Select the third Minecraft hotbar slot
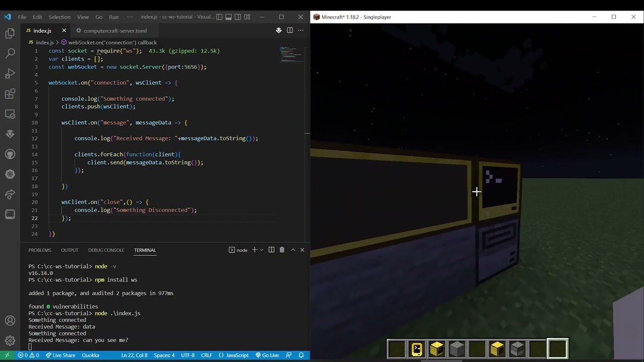Image resolution: width=644 pixels, height=362 pixels. click(x=437, y=348)
